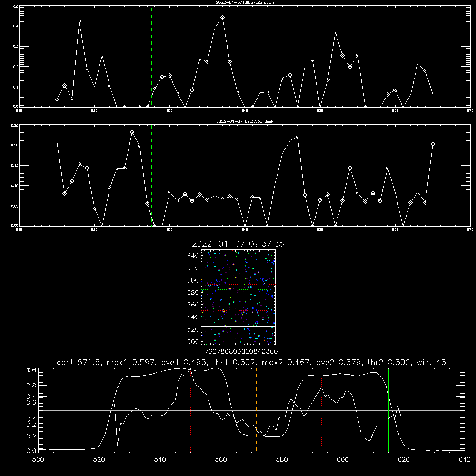
Task: Click the dotted horizontal threshold line in bottom plot
Action: click(x=251, y=410)
